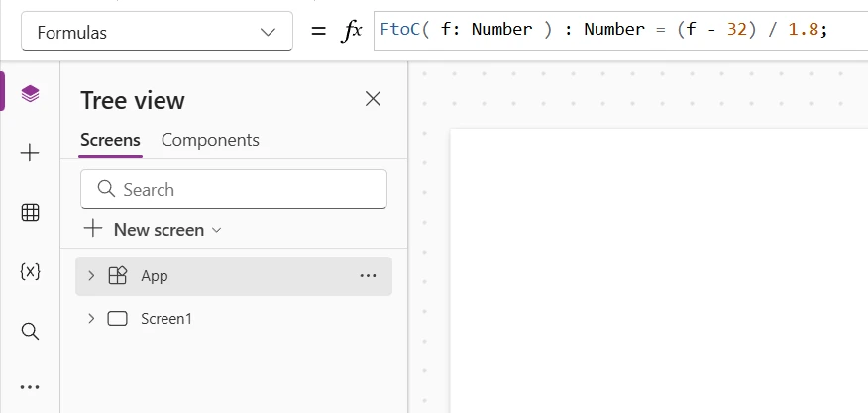Switch to the Screens tab
Viewport: 868px width, 413px height.
110,140
